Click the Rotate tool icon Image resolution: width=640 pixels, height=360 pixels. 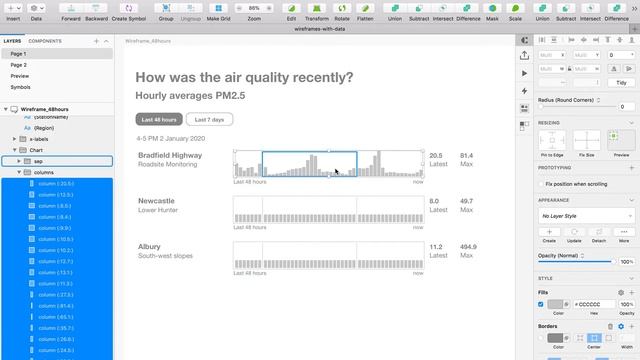click(x=342, y=8)
